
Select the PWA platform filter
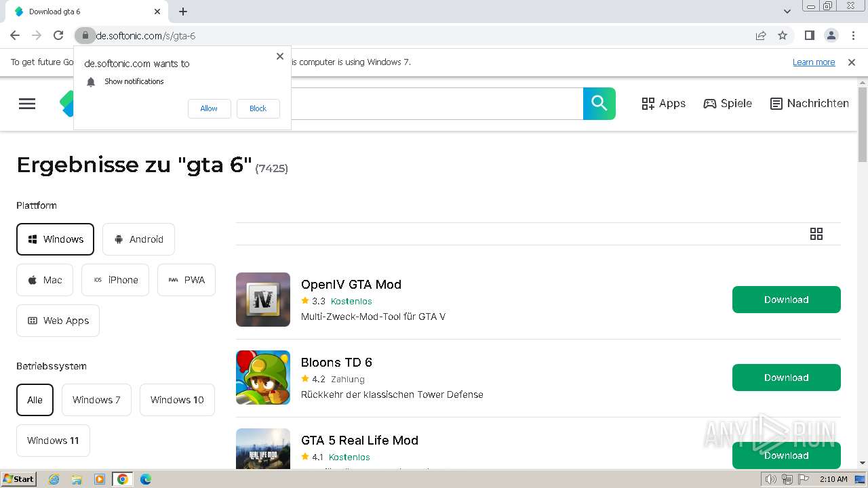click(x=186, y=280)
